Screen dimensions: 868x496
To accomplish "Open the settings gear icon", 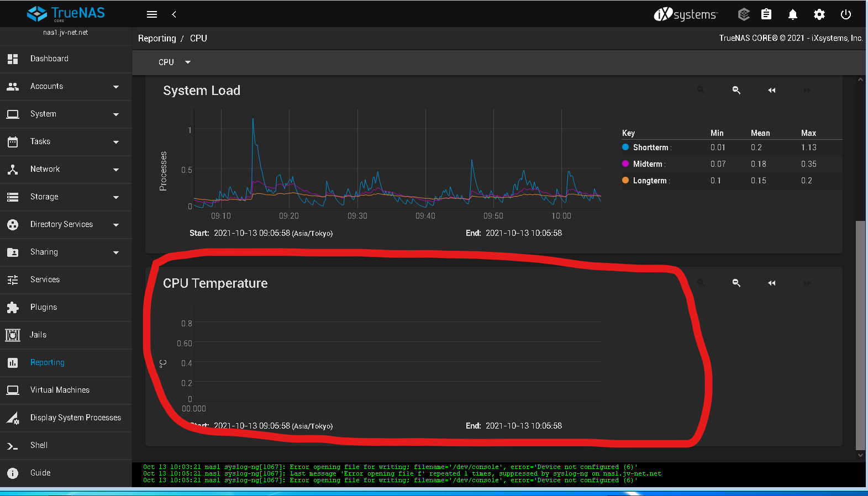I will pos(819,14).
